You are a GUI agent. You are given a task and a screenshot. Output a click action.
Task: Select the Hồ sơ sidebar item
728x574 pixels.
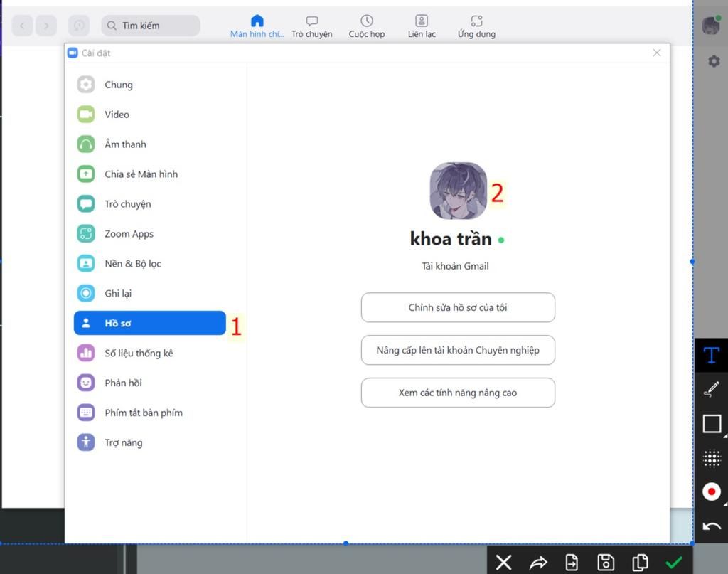pyautogui.click(x=149, y=323)
